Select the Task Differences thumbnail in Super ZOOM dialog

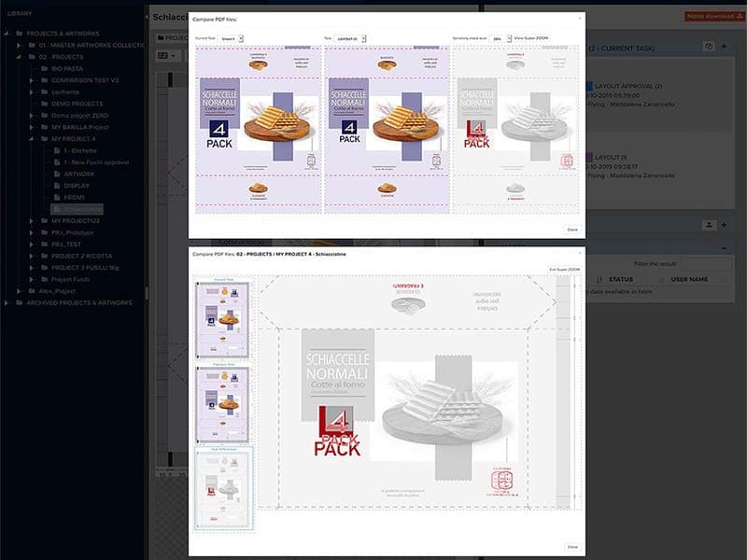[x=223, y=488]
